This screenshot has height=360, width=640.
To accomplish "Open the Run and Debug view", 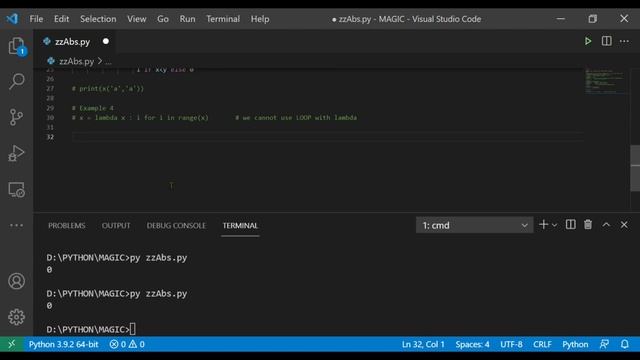I will pyautogui.click(x=16, y=153).
